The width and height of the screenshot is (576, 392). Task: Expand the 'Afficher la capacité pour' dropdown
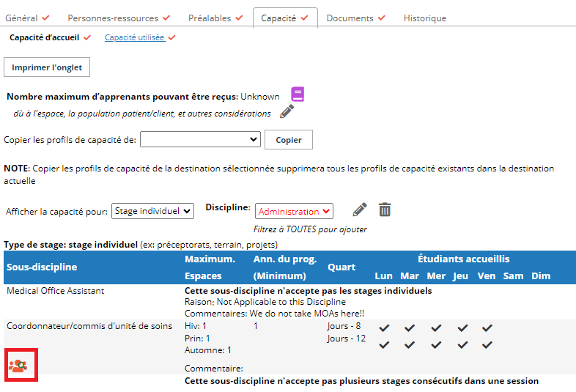tap(152, 211)
